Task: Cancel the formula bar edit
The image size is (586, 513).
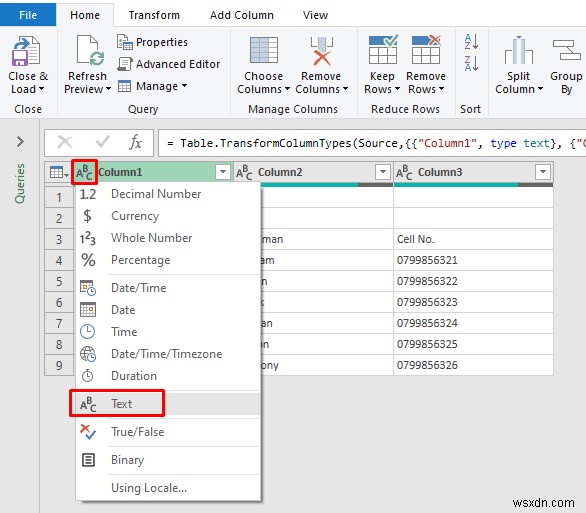Action: (65, 142)
